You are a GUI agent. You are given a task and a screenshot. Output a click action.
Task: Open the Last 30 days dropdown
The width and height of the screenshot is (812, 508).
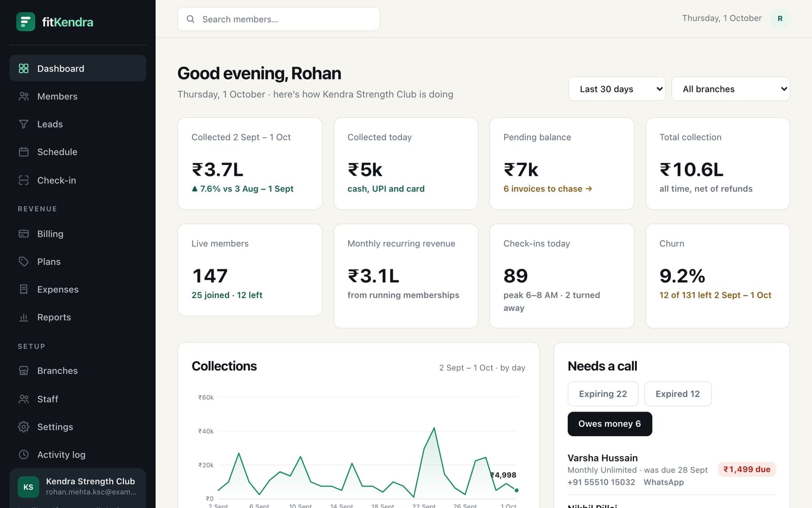pos(617,89)
